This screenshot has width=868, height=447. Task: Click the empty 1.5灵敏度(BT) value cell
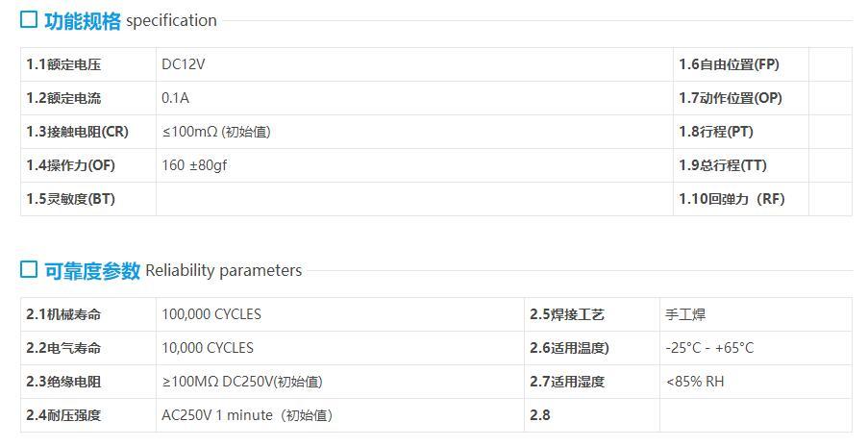[x=413, y=199]
